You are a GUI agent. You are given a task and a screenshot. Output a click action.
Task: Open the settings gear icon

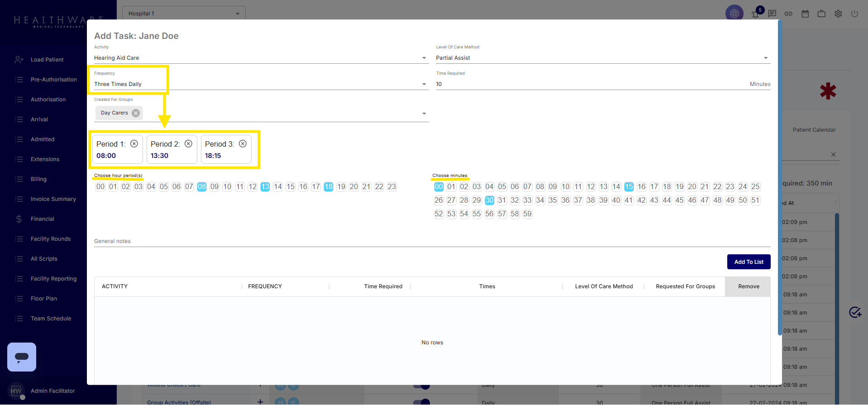tap(838, 14)
